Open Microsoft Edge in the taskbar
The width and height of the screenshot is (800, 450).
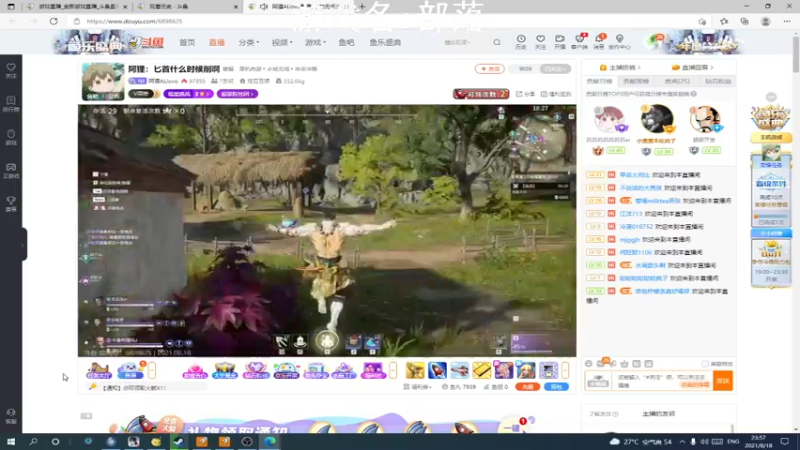269,441
